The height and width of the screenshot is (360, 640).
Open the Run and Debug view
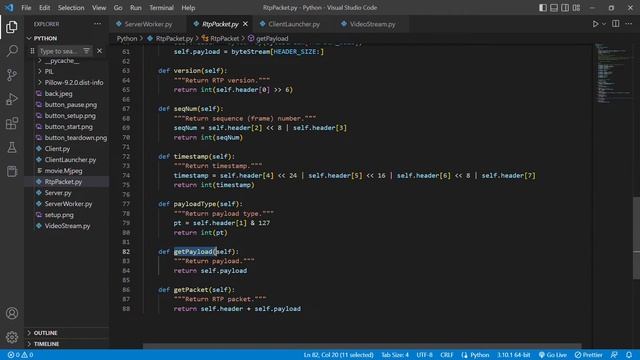click(x=12, y=99)
